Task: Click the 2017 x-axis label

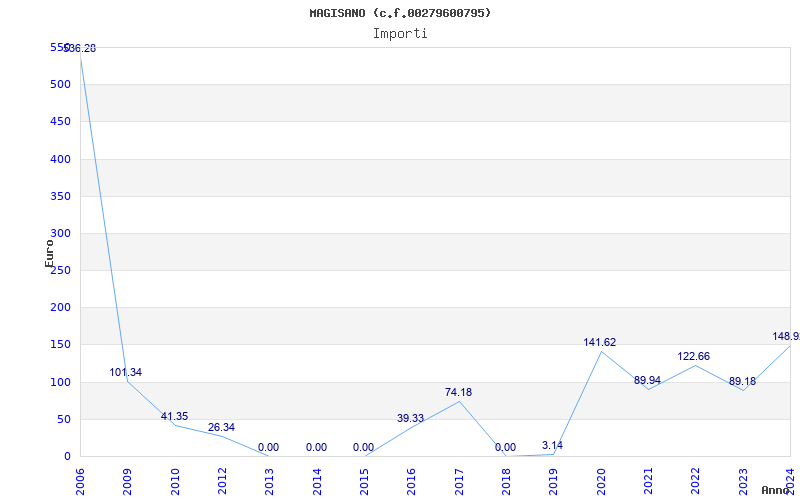Action: tap(459, 482)
